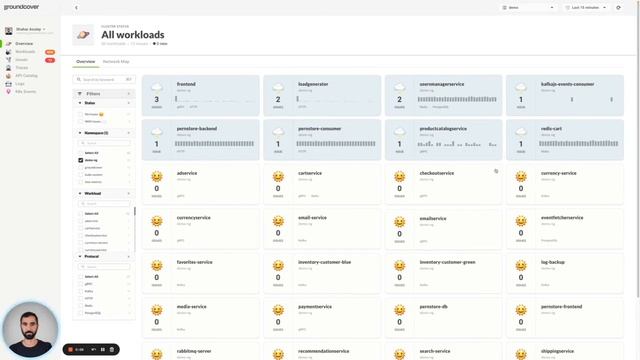Viewport: 640px width, 360px height.
Task: Open the user account dropdown in the sidebar
Action: coord(31,29)
